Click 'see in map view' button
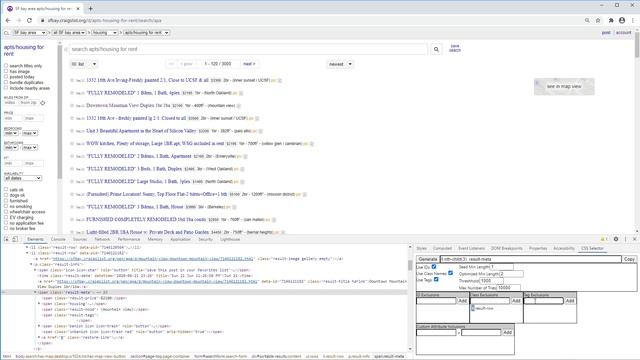Screen dimensions: 640x360 (x=564, y=87)
